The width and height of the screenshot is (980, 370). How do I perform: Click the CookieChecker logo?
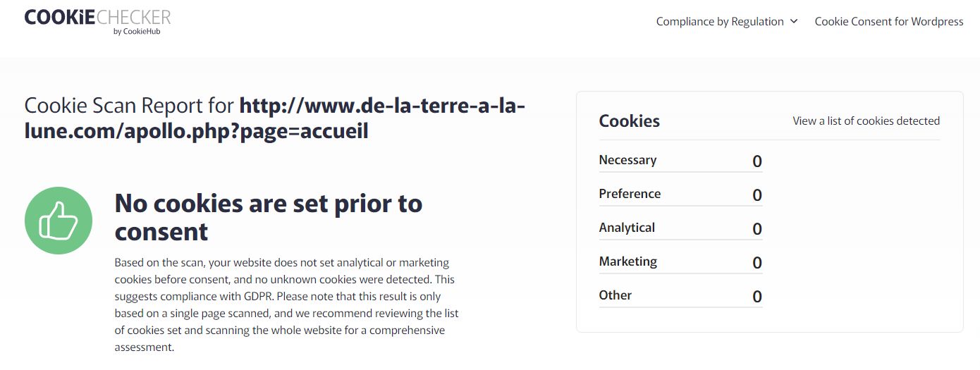97,21
